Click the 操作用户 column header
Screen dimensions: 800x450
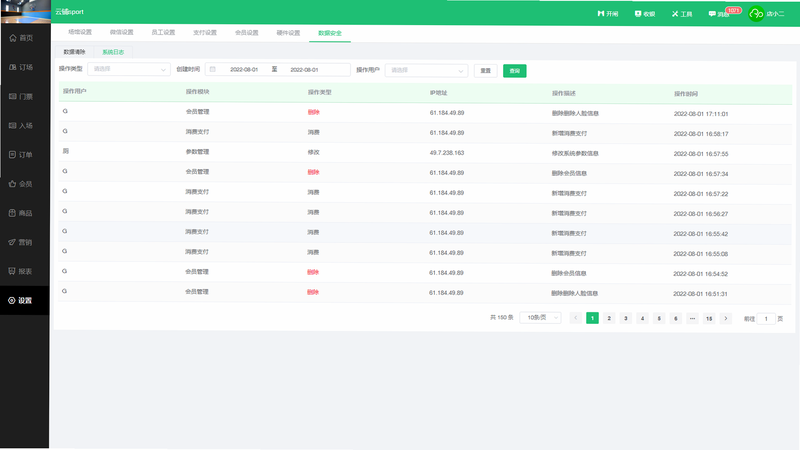tap(74, 91)
